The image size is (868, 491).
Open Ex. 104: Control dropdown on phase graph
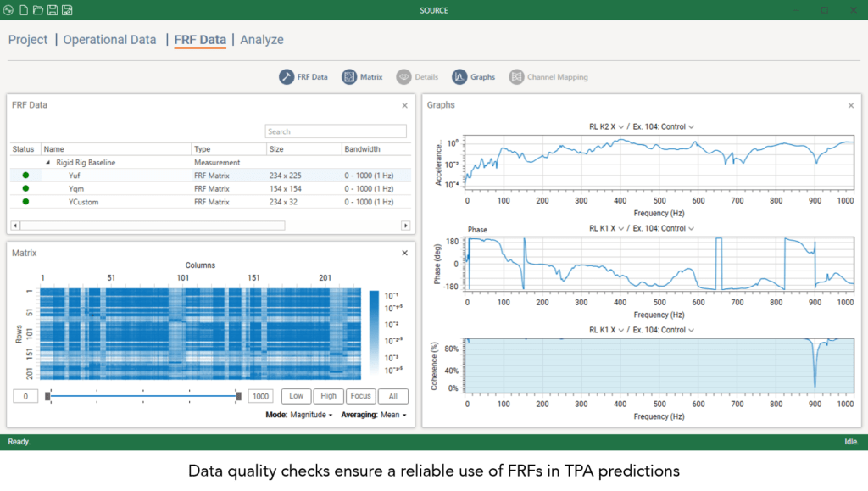click(x=663, y=228)
